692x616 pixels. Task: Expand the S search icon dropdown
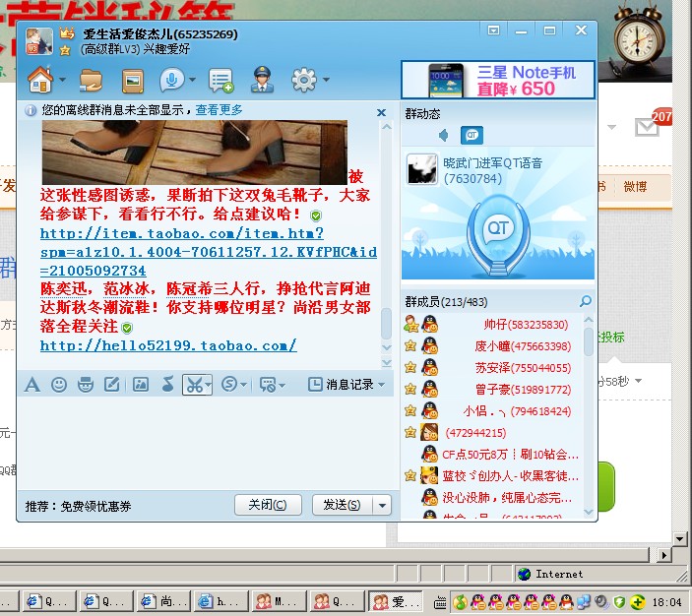[243, 385]
